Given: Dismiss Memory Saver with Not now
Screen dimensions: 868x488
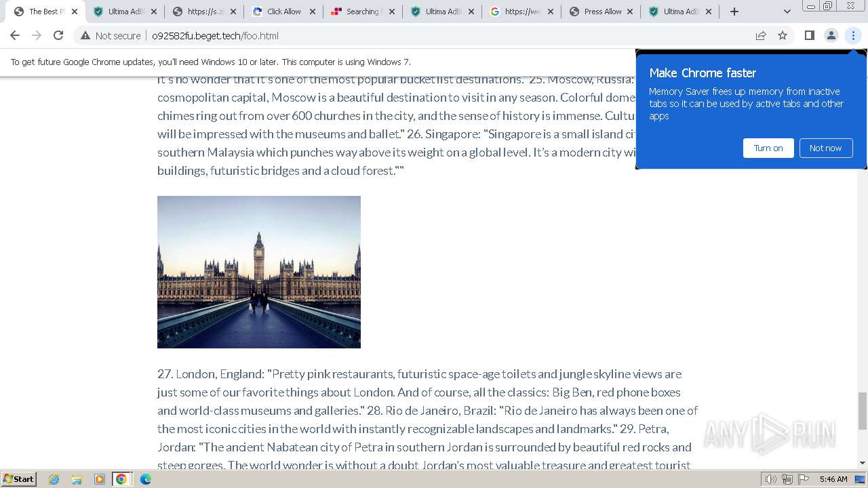Looking at the screenshot, I should click(825, 148).
